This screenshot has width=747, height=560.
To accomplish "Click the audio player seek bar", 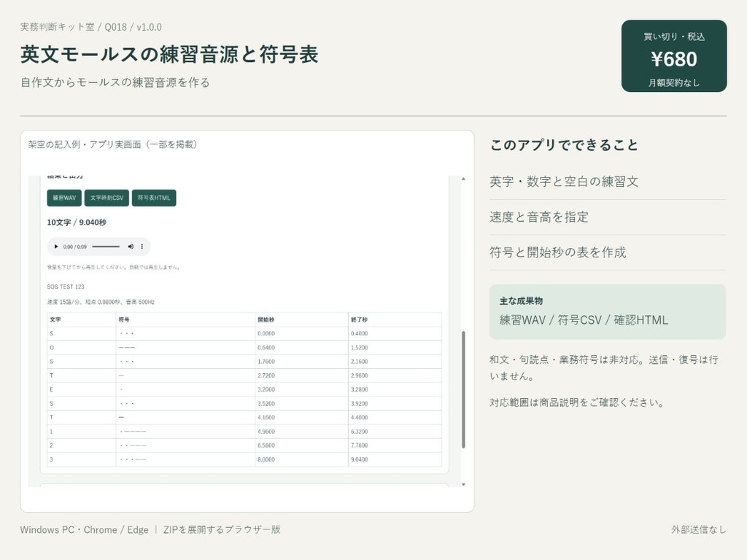I will (106, 246).
